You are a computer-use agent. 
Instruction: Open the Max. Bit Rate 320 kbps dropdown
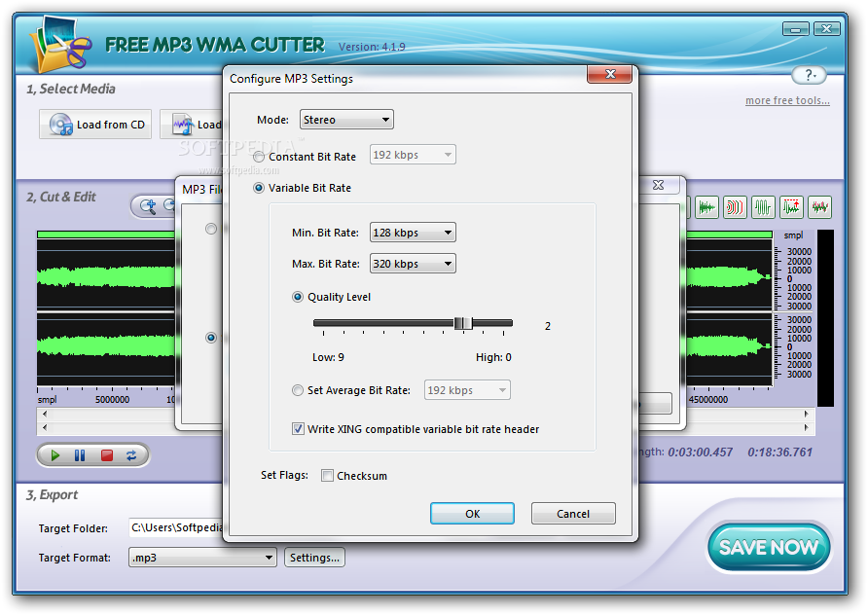(x=413, y=264)
